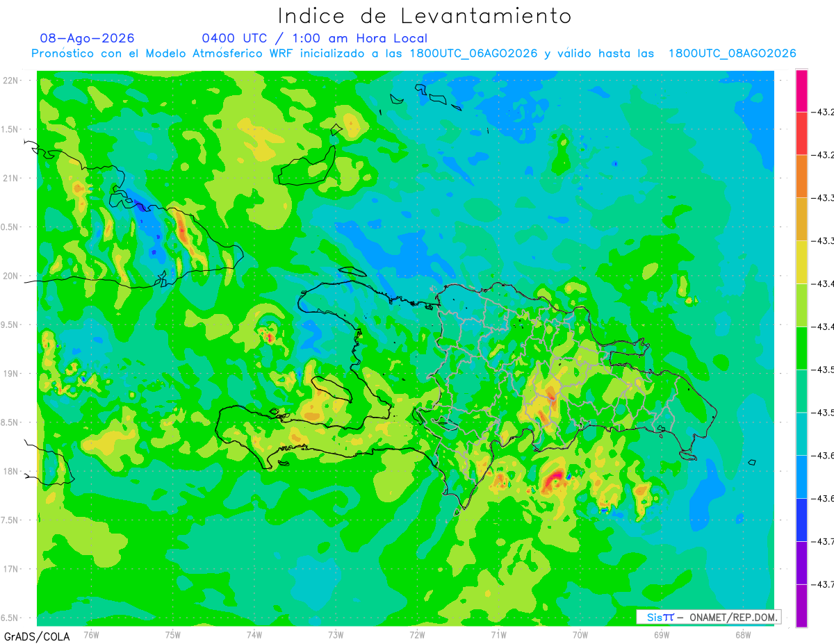Click the title 'Indice de Levantamiento'
The width and height of the screenshot is (834, 644).
(424, 15)
